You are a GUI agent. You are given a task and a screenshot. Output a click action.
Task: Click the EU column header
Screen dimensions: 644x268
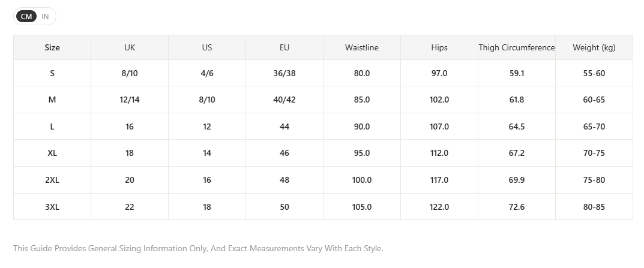pyautogui.click(x=284, y=47)
